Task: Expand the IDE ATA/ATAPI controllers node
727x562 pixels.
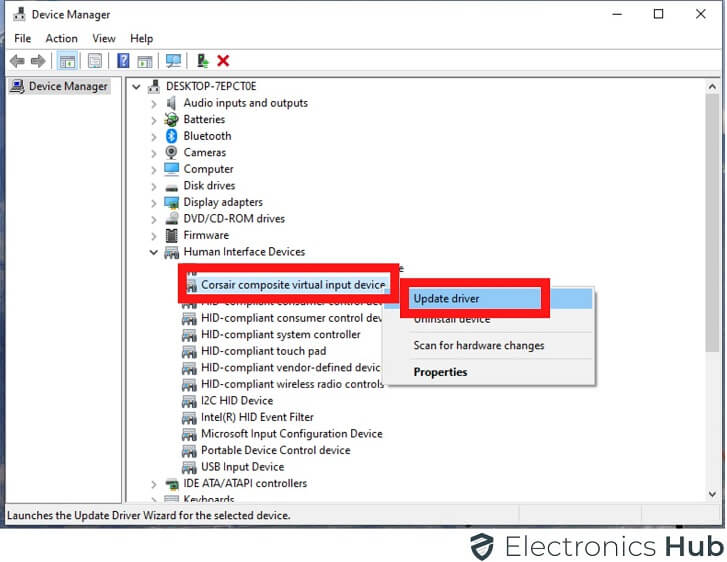Action: (x=153, y=484)
